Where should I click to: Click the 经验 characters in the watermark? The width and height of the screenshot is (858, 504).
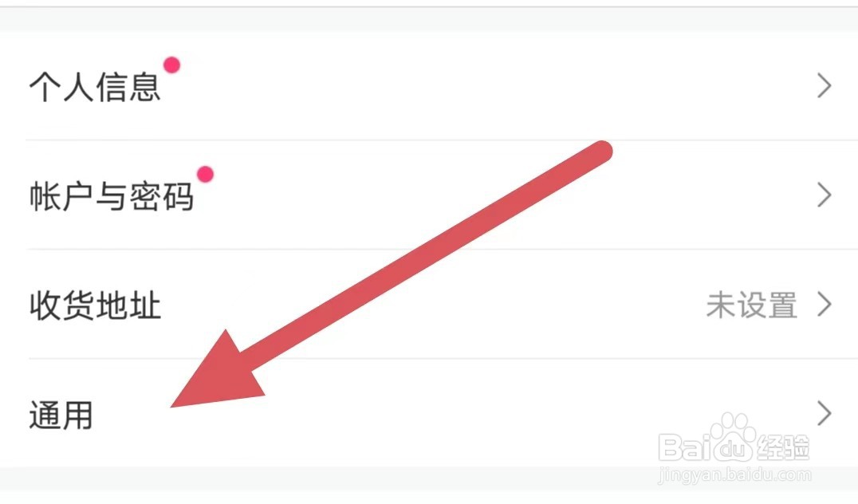pyautogui.click(x=782, y=447)
